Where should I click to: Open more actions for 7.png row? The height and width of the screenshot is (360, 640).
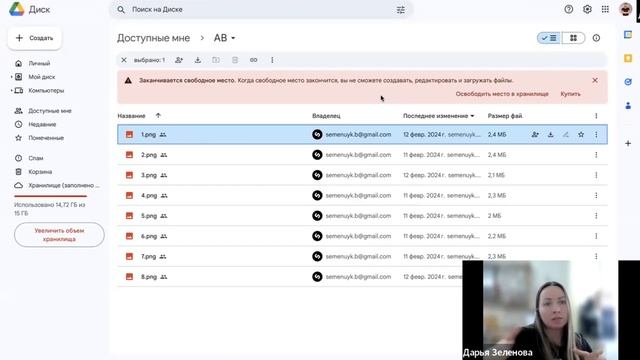pos(596,256)
